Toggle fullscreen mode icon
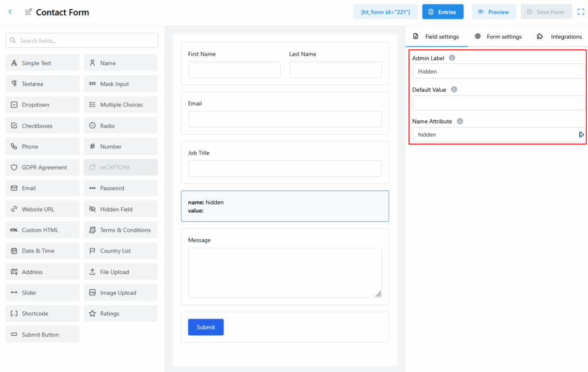Viewport: 588px width, 372px height. 581,11
